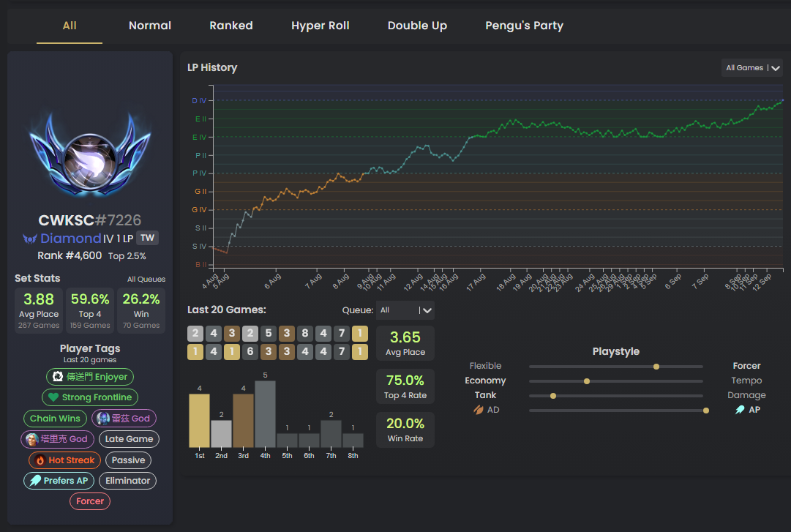Click the 59.6% Top 4 stat card
The height and width of the screenshot is (532, 791).
point(90,310)
